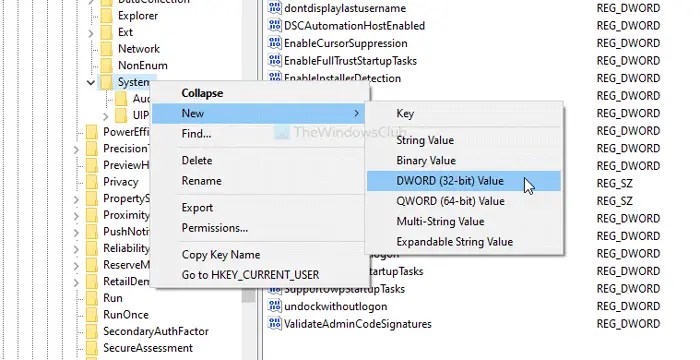This screenshot has height=360, width=700.
Task: Expand the Ext key chevron
Action: pos(91,33)
